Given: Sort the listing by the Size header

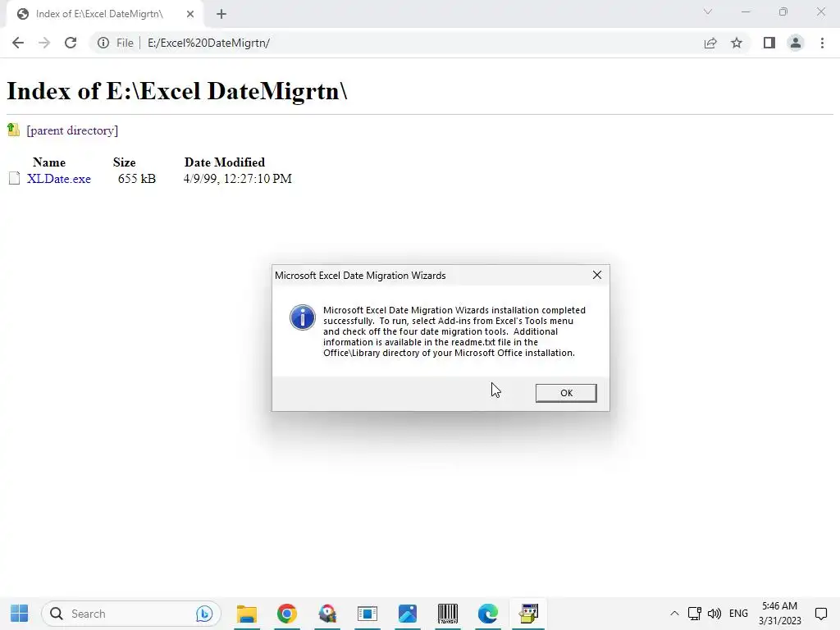Looking at the screenshot, I should (125, 162).
